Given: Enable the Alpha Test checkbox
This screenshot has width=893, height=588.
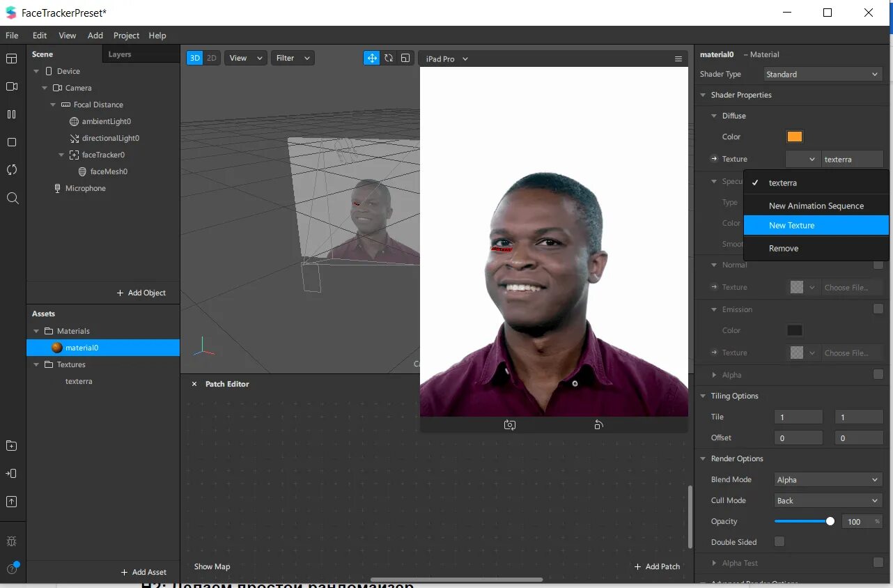Looking at the screenshot, I should [x=878, y=563].
